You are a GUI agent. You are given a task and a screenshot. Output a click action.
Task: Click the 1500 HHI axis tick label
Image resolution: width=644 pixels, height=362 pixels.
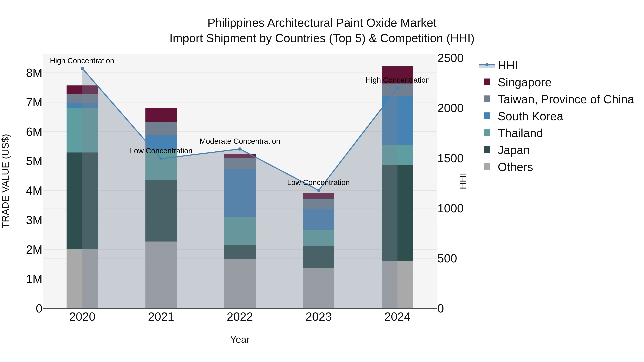point(450,158)
